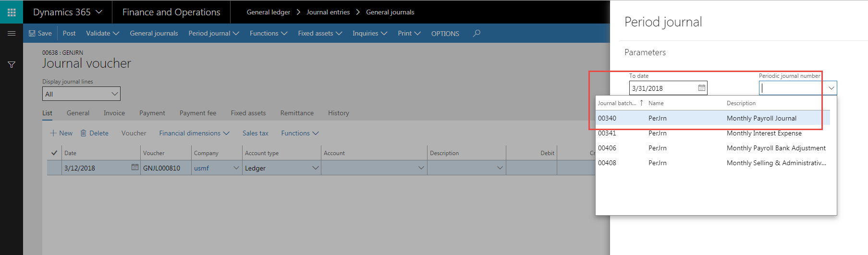Open the usmf company link
Viewport: 868px width, 255px height.
click(x=201, y=168)
